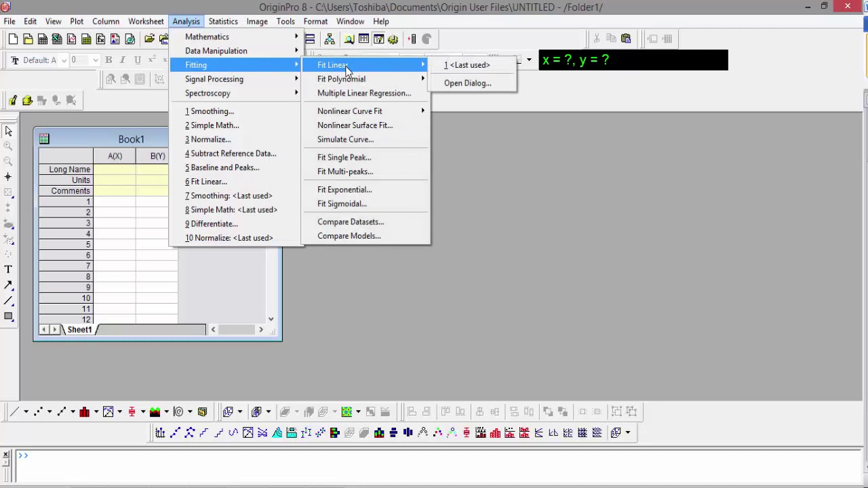Open the font name dropdown
Image resolution: width=868 pixels, height=488 pixels.
pyautogui.click(x=64, y=60)
